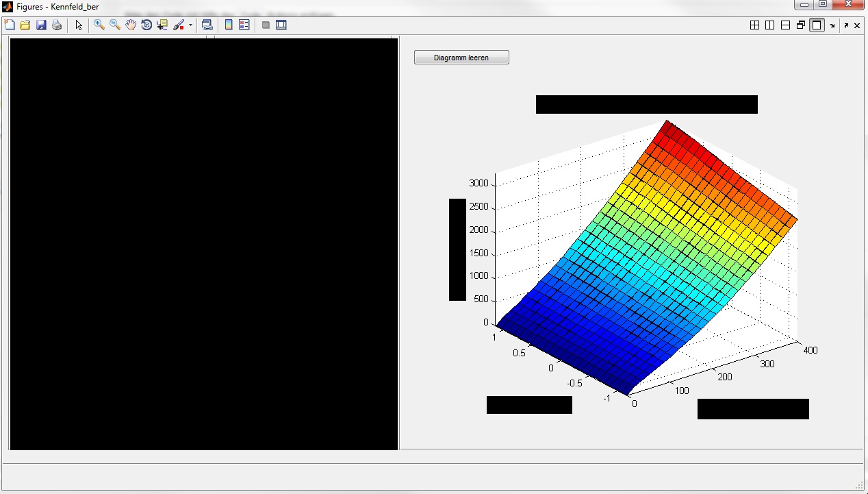The width and height of the screenshot is (868, 494).
Task: Toggle the Data Cursor tool
Action: [162, 25]
